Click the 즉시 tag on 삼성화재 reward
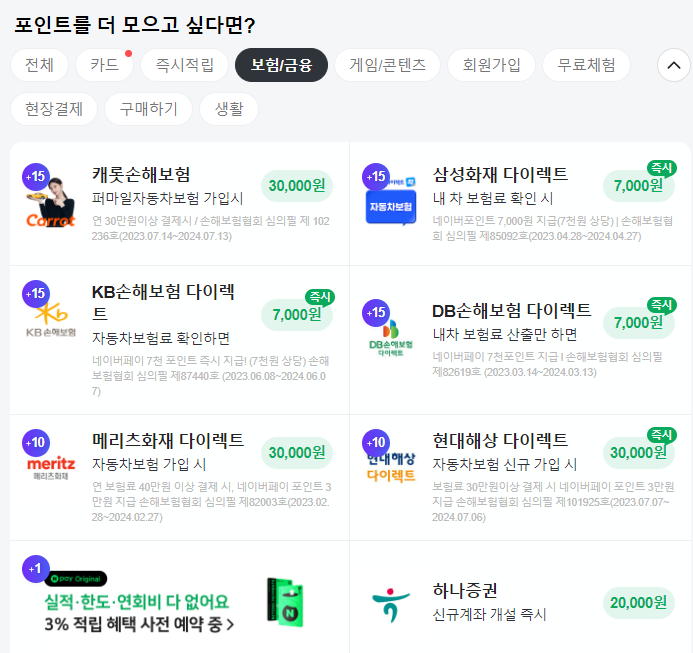 pyautogui.click(x=662, y=168)
